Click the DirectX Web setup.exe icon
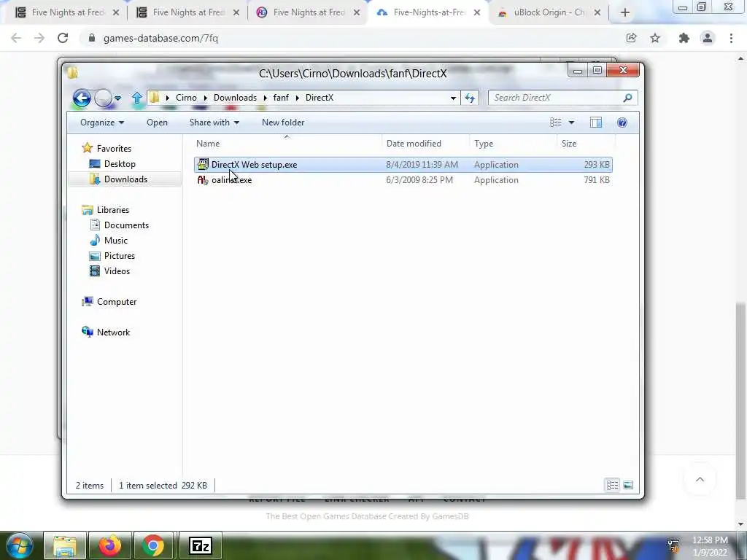747x560 pixels. 203,164
